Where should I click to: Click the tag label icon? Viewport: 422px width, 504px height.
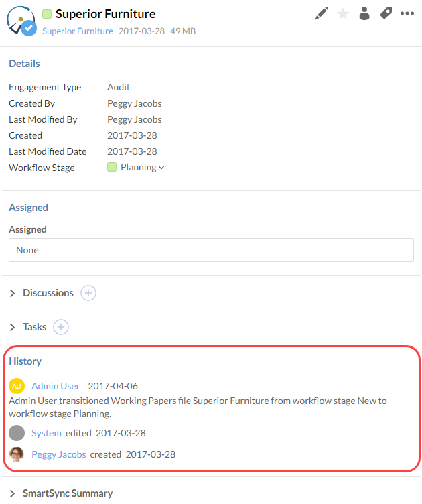tap(386, 13)
